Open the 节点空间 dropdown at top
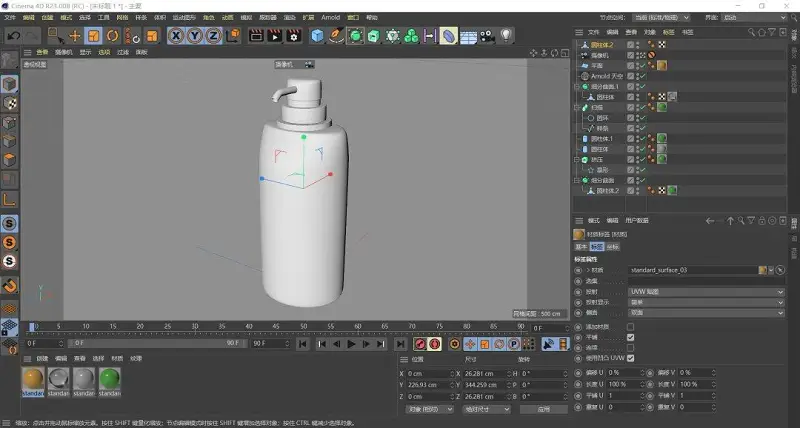Screen dimensions: 800x428 (x=661, y=17)
